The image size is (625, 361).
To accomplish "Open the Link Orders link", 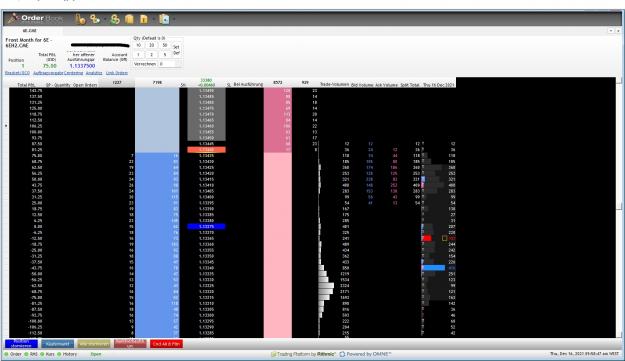I will pos(117,73).
